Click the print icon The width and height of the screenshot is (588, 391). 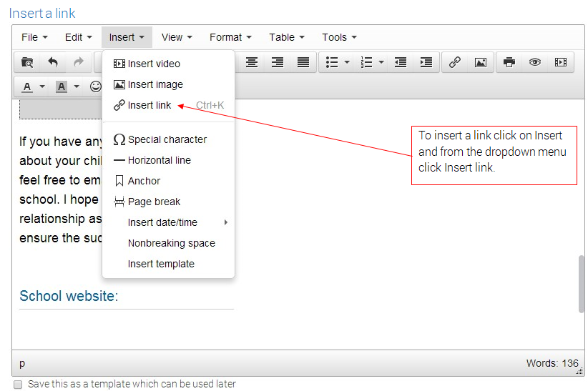(509, 62)
